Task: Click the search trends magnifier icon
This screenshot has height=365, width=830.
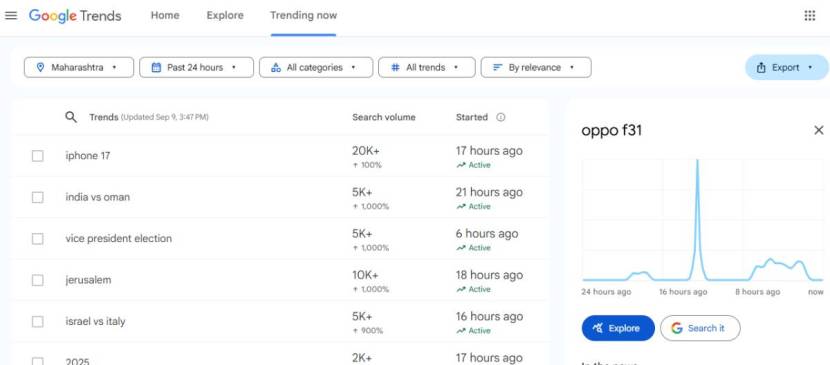Action: 71,117
